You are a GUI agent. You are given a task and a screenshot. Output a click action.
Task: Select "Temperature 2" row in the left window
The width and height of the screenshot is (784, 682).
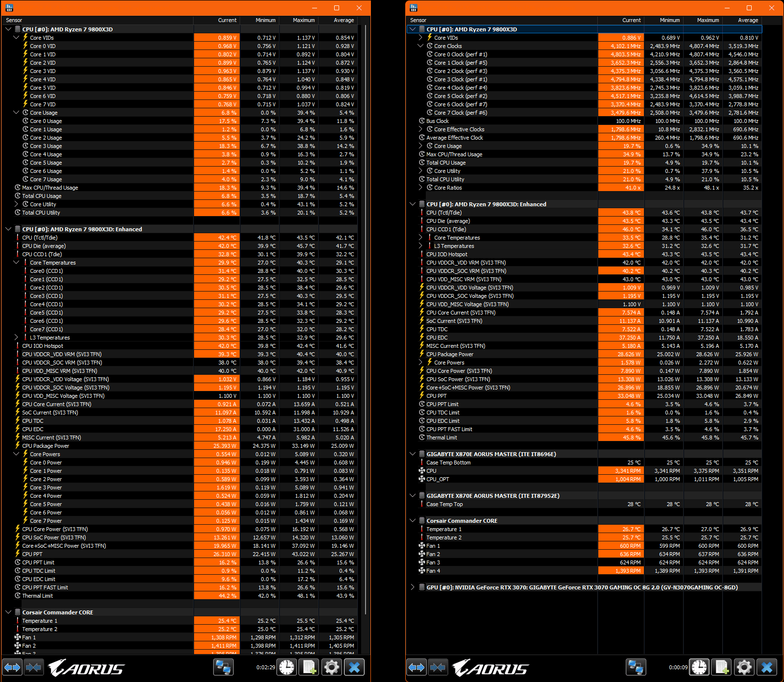coord(180,629)
